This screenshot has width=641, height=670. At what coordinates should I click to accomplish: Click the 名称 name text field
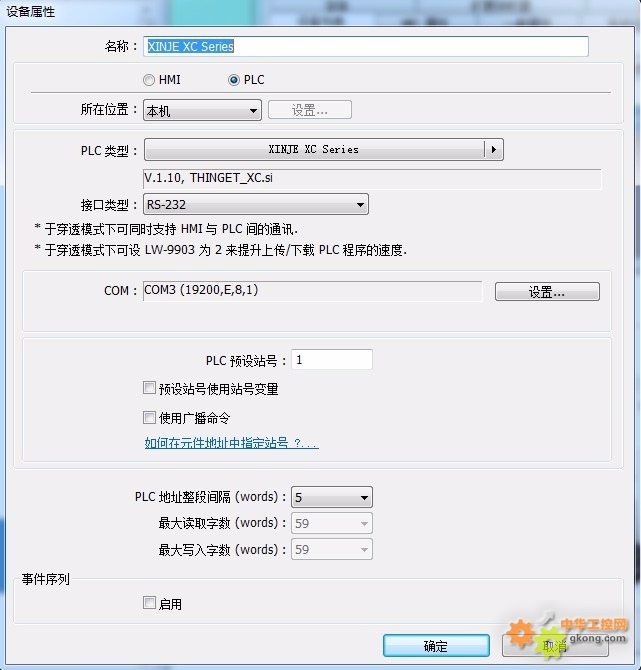click(366, 46)
